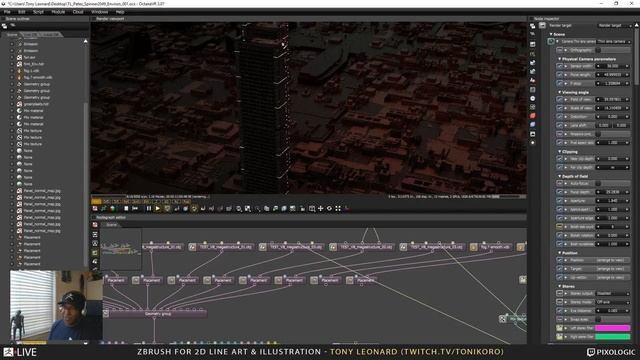Collapse the Scene section in node inspector

(x=551, y=34)
